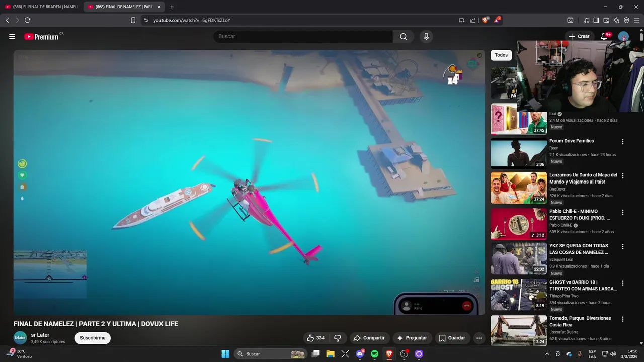Click the main video player area
The width and height of the screenshot is (644, 362).
click(x=249, y=182)
